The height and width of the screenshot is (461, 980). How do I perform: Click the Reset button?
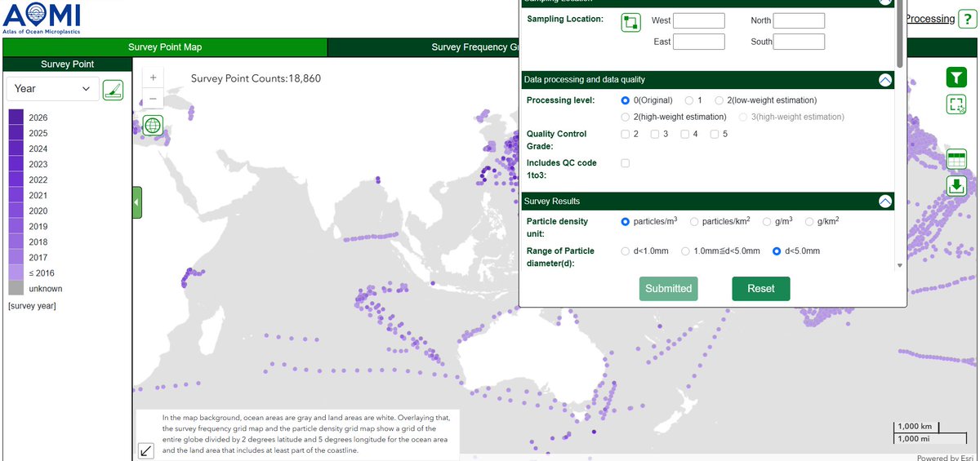pyautogui.click(x=760, y=289)
